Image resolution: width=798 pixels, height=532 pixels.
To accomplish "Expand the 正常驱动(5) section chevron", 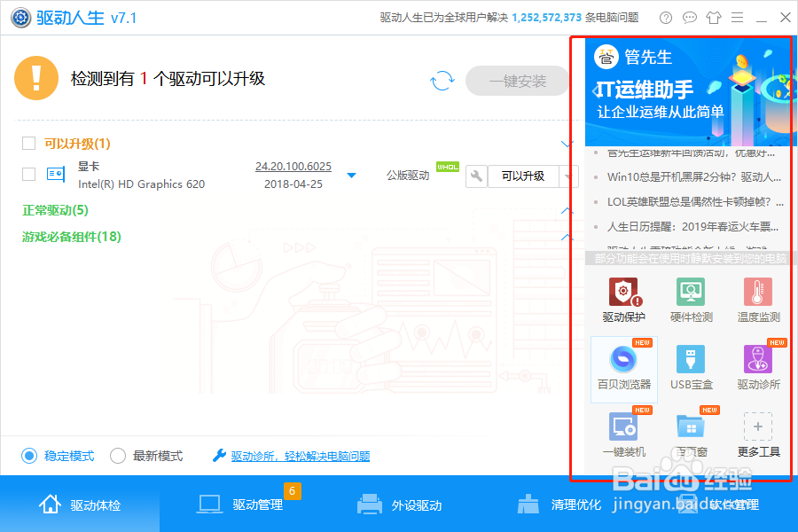I will click(x=567, y=210).
